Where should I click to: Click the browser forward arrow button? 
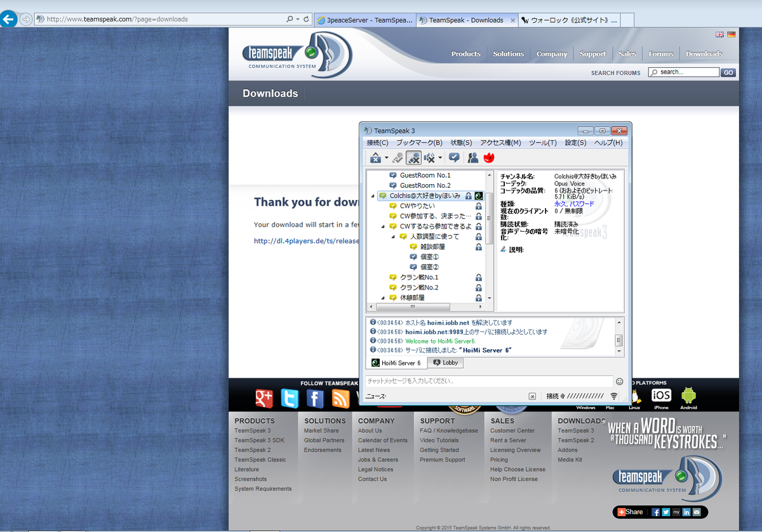[25, 19]
